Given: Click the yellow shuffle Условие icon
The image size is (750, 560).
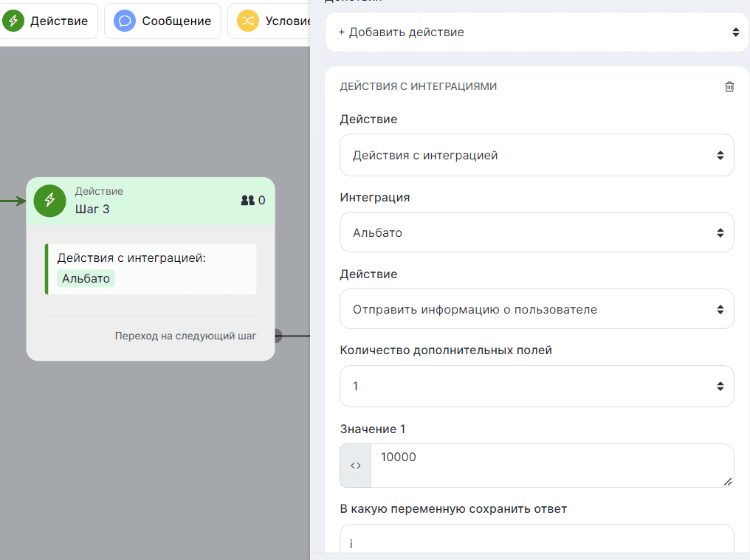Looking at the screenshot, I should point(247,21).
